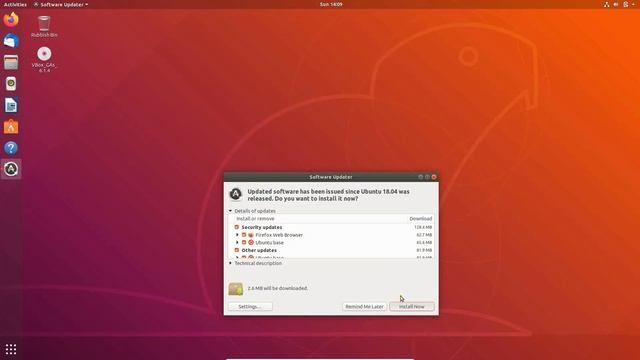
Task: Click the package download icon
Action: (x=236, y=289)
